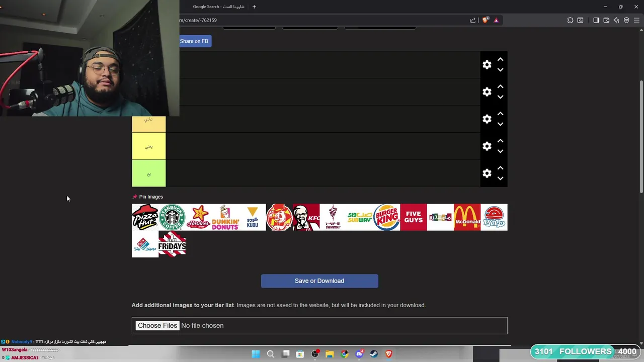Image resolution: width=644 pixels, height=362 pixels.
Task: Move the green tier row up
Action: (x=500, y=168)
